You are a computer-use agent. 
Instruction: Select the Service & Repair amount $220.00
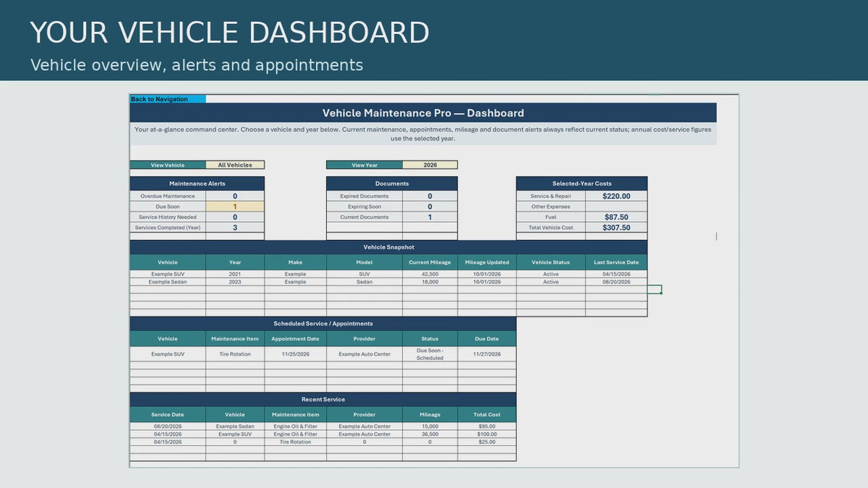coord(616,196)
